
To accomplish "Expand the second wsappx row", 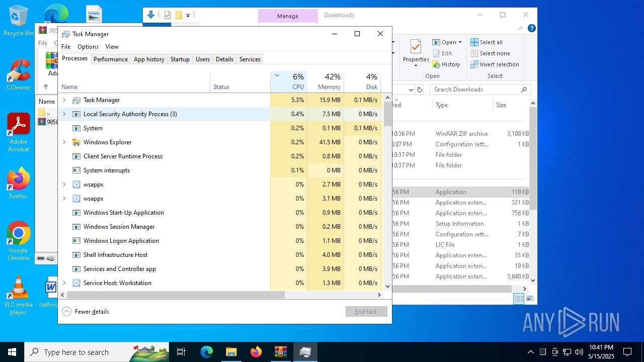I will coord(64,199).
